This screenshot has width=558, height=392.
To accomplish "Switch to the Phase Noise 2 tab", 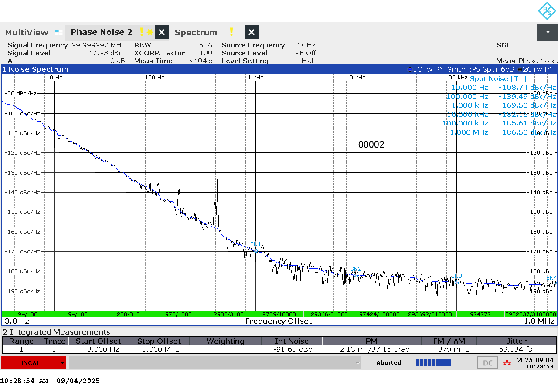I will (102, 32).
